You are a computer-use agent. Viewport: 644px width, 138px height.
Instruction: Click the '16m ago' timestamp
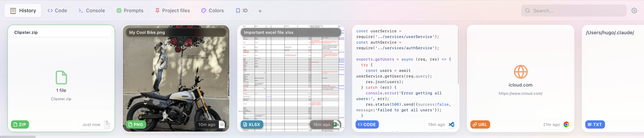321,124
